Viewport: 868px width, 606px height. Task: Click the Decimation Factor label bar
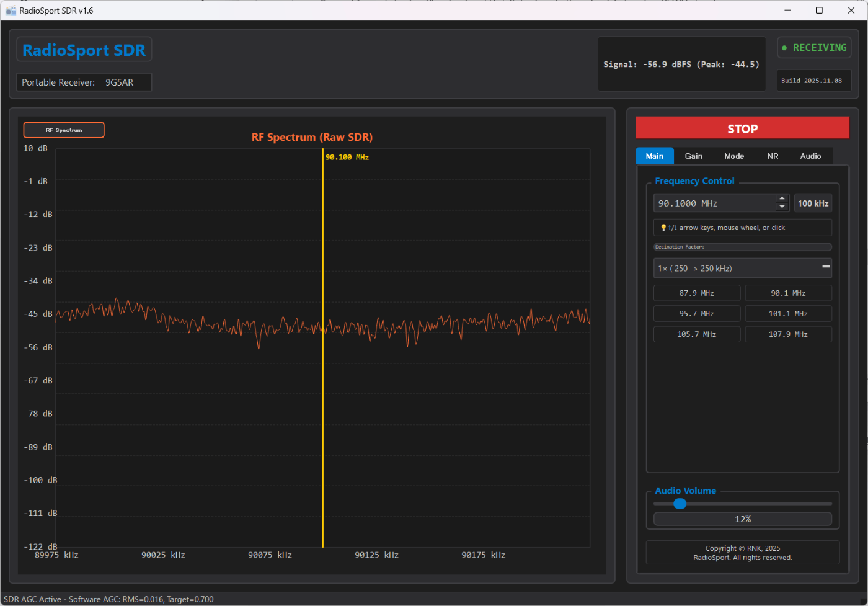click(x=743, y=247)
